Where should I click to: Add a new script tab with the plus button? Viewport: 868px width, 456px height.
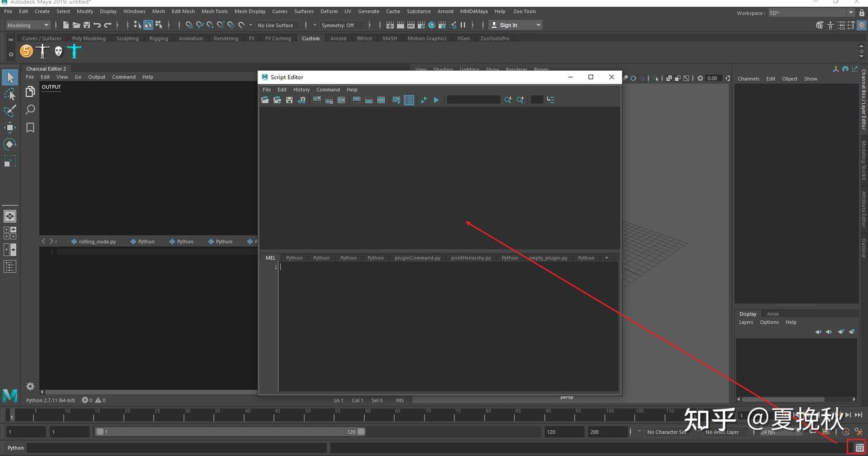[606, 258]
